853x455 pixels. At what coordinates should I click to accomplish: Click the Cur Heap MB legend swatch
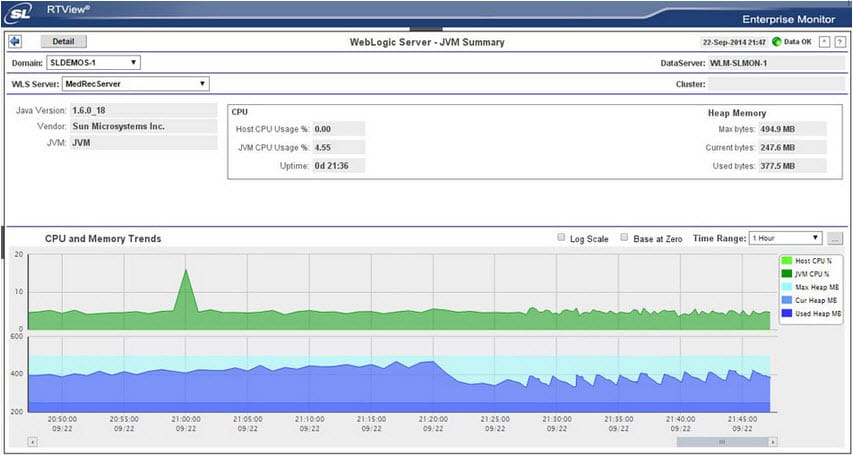coord(786,300)
